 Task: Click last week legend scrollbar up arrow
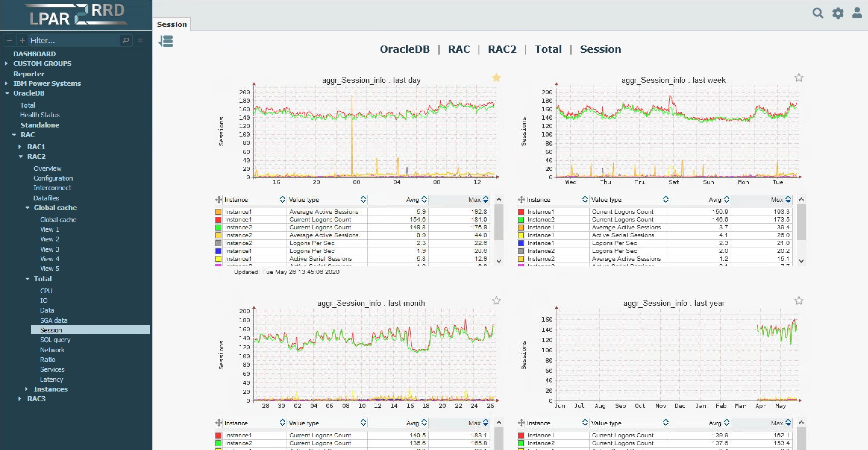point(802,200)
